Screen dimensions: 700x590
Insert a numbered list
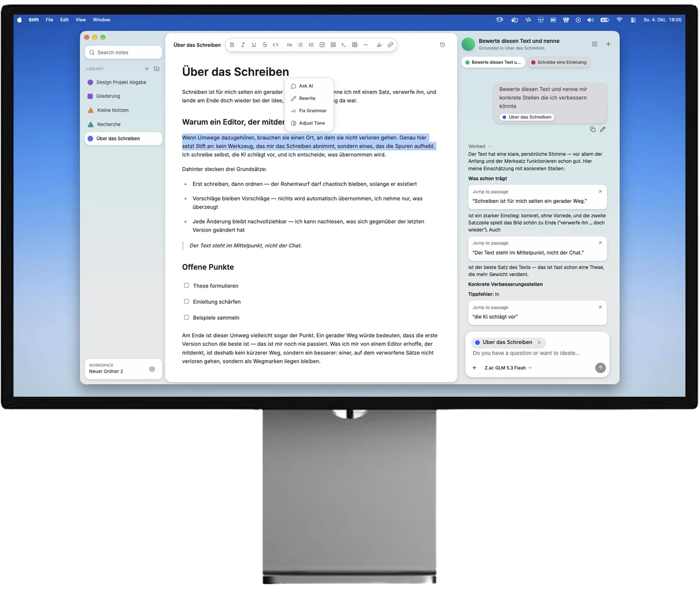click(311, 45)
